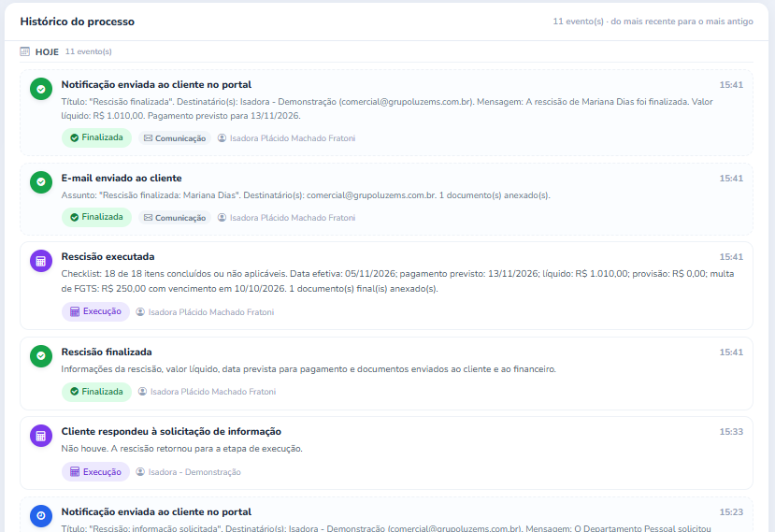Click 15:41 timestamp of Rescisão finalizada
Screen dimensions: 775x532
coord(731,352)
